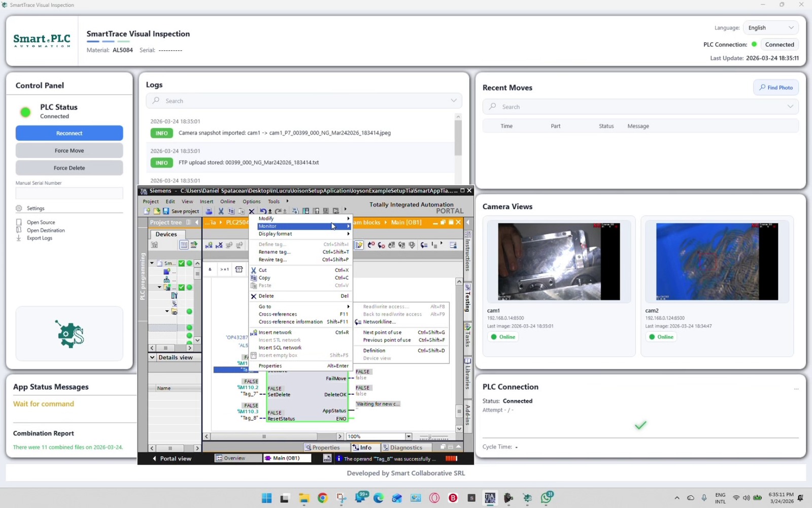The height and width of the screenshot is (508, 812).
Task: Open File Explorer from the taskbar
Action: tap(303, 498)
